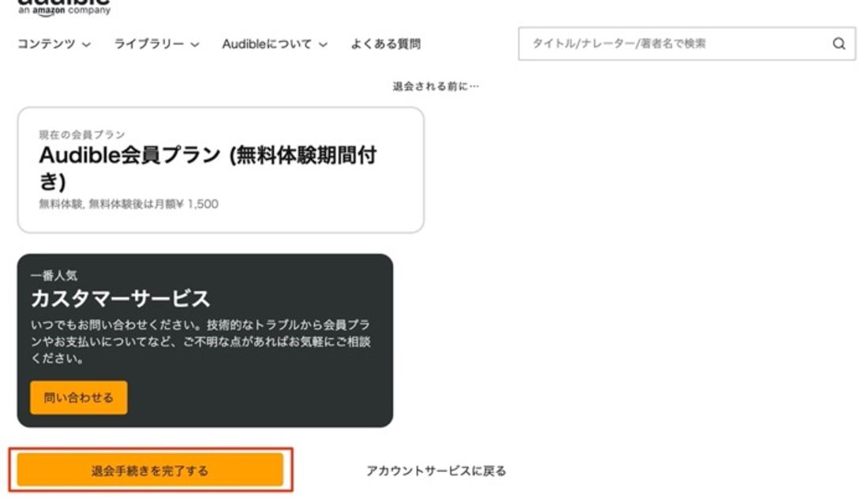The height and width of the screenshot is (499, 868).
Task: Click the 一番人気 label on dark card
Action: (x=54, y=275)
